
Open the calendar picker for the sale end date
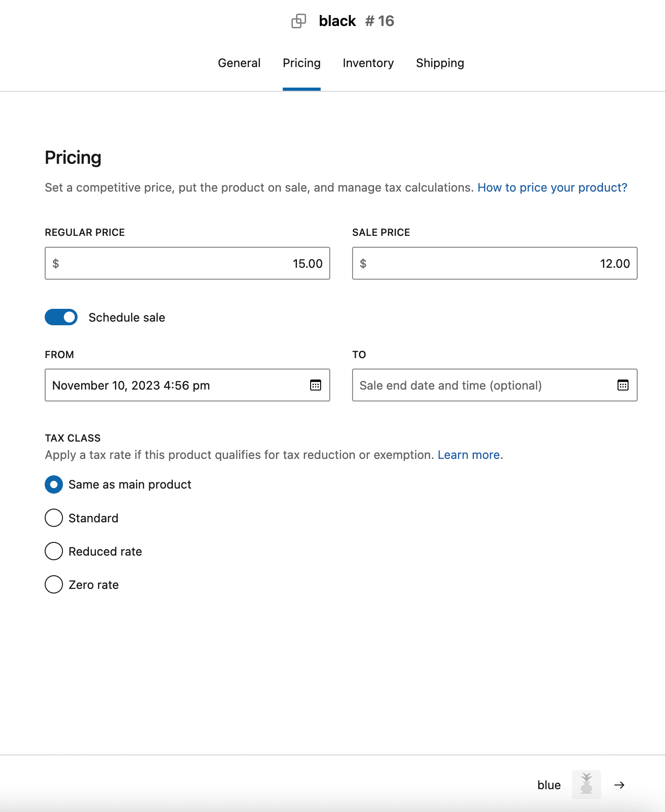623,385
